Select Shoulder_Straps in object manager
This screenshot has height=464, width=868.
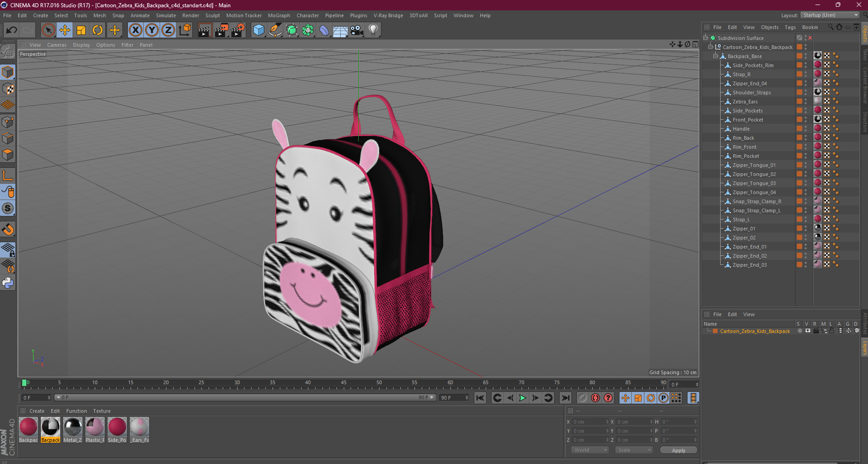point(751,93)
